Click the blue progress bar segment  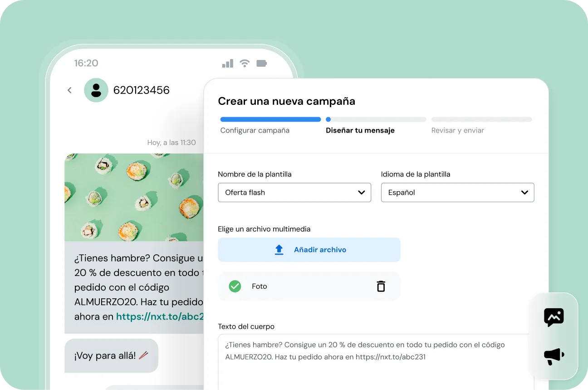[270, 119]
